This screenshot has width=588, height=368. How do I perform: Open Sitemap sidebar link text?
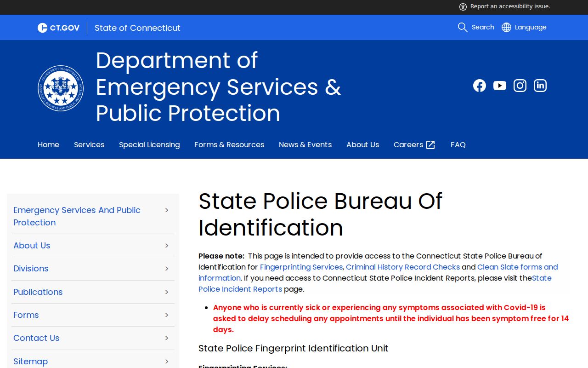(x=30, y=362)
